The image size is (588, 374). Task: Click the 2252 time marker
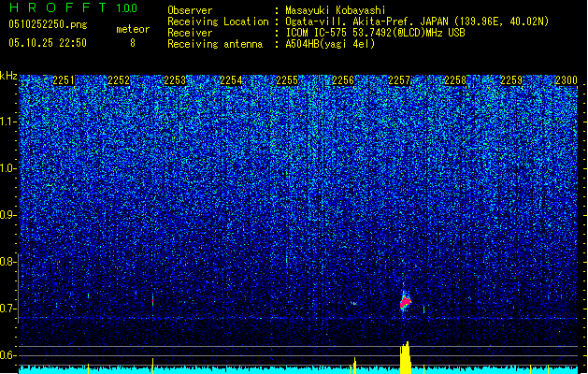pyautogui.click(x=119, y=80)
